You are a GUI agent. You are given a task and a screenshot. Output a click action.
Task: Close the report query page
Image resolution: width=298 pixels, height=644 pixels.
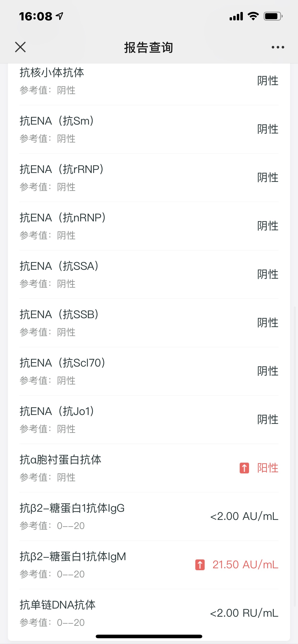pos(20,47)
